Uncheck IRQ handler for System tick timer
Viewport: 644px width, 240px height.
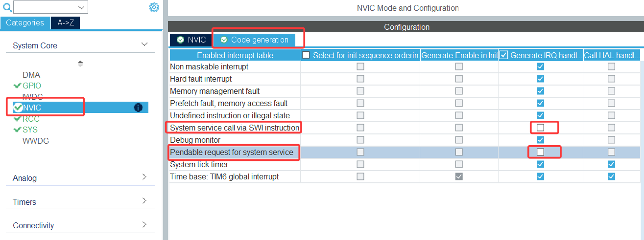[540, 164]
